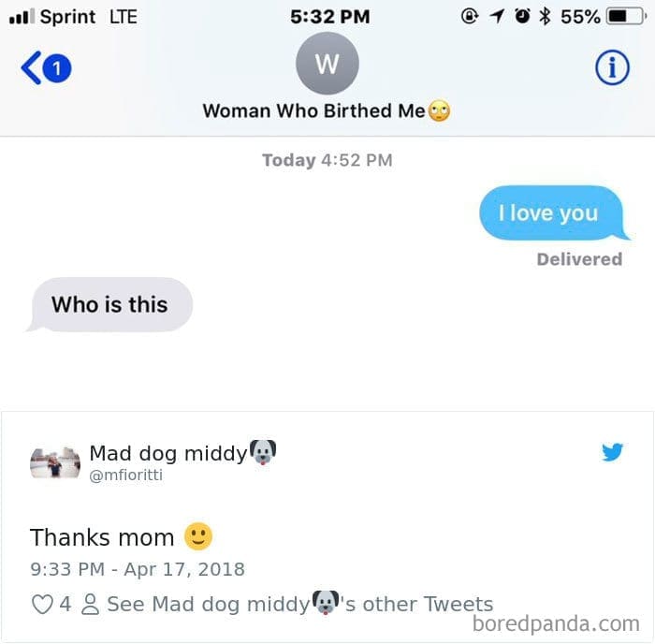Tap the gray W contact avatar
Viewport: 655px width, 644px height.
tap(327, 64)
